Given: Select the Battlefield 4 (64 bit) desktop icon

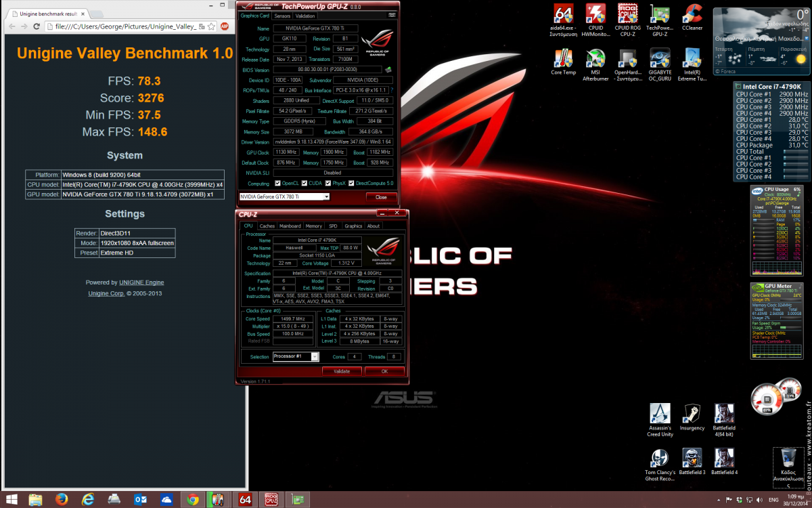Looking at the screenshot, I should coord(724,421).
